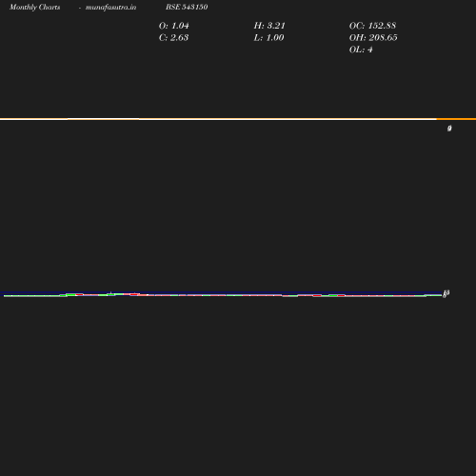Click the open price O: 1.04

(x=173, y=26)
